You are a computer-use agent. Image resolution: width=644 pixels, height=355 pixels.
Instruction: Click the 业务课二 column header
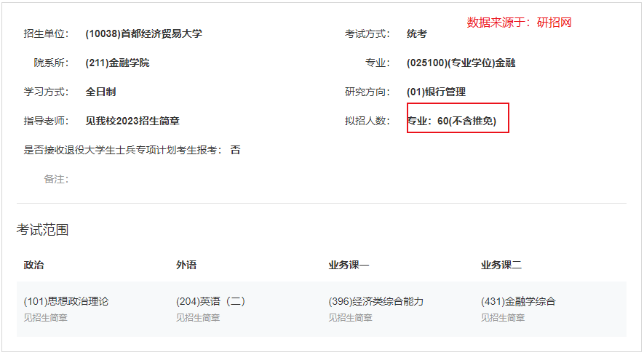click(501, 265)
